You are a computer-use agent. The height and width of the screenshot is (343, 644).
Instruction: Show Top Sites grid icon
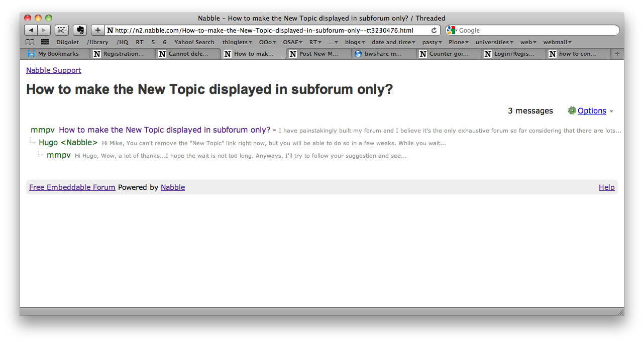coord(45,42)
